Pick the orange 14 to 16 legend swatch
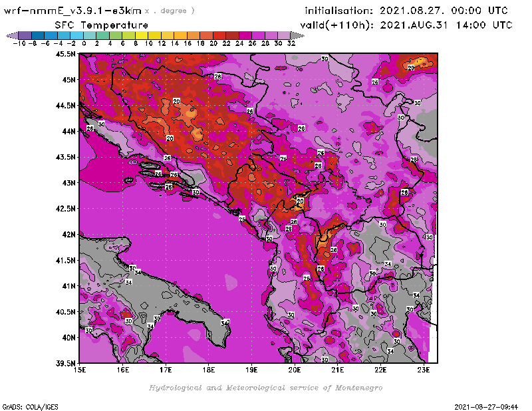 point(180,35)
